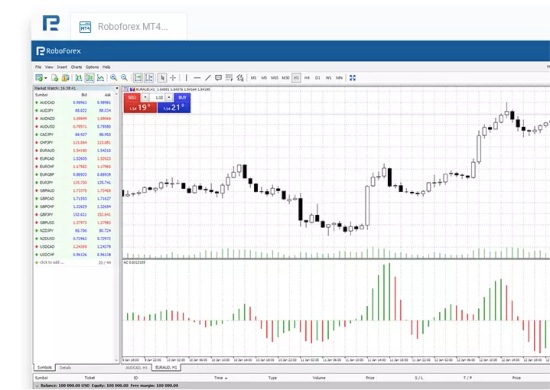Image resolution: width=550 pixels, height=390 pixels.
Task: Zoom in on the chart
Action: (x=113, y=78)
